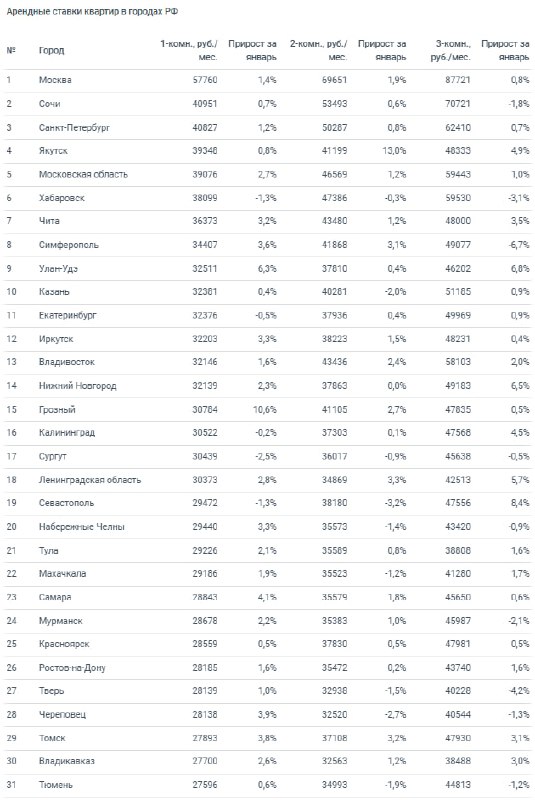Click Санкт-Петербург in the city column

click(x=74, y=128)
